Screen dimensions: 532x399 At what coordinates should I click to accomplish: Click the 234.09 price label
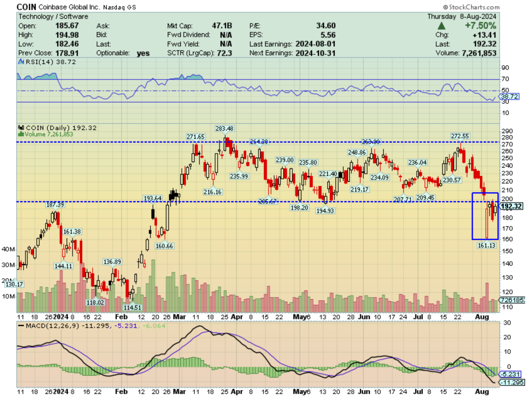[x=380, y=178]
